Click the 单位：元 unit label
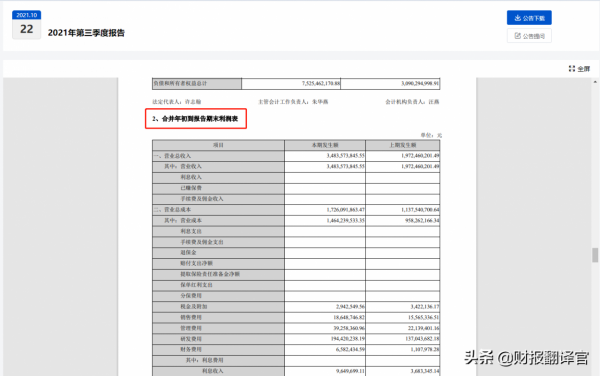 click(x=431, y=135)
